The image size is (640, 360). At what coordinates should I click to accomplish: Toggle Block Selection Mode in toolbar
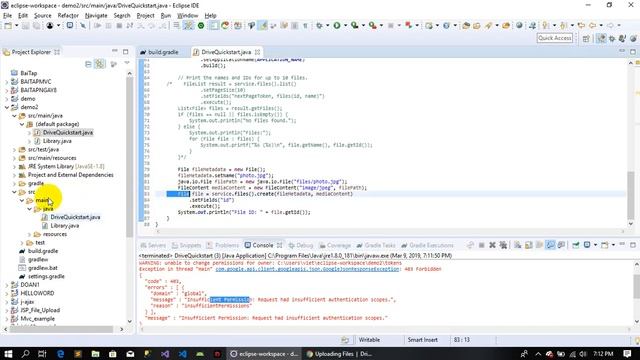pyautogui.click(x=294, y=26)
